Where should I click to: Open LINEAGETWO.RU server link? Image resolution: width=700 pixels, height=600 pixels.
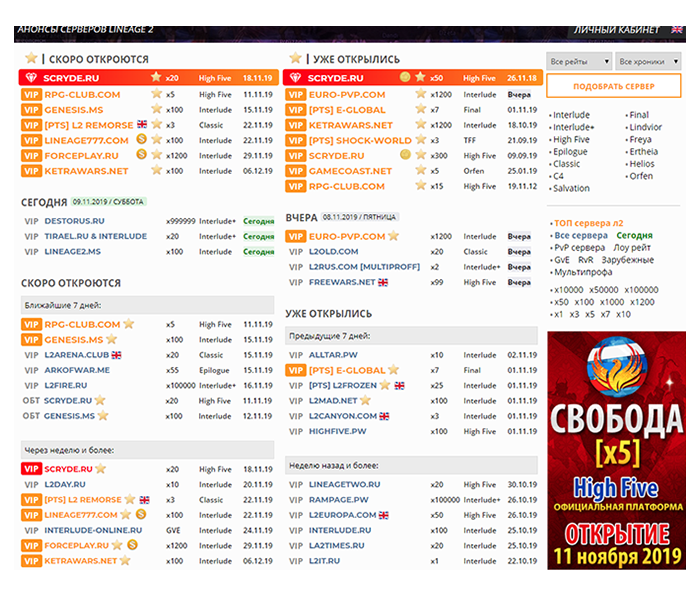tap(345, 484)
